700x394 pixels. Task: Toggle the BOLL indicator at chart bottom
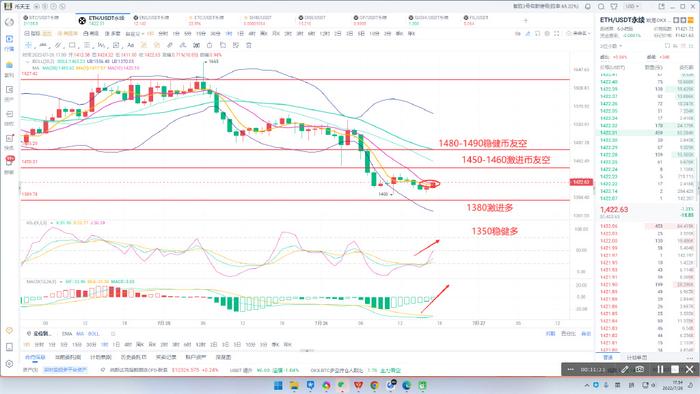coord(94,334)
